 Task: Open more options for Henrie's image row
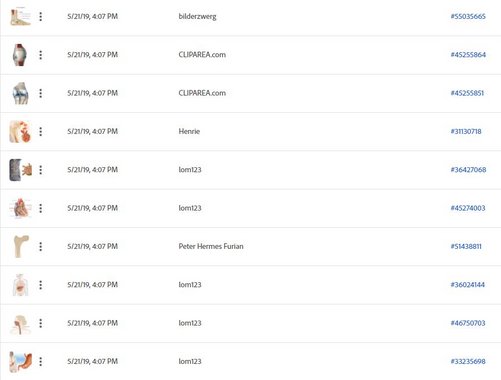(41, 131)
